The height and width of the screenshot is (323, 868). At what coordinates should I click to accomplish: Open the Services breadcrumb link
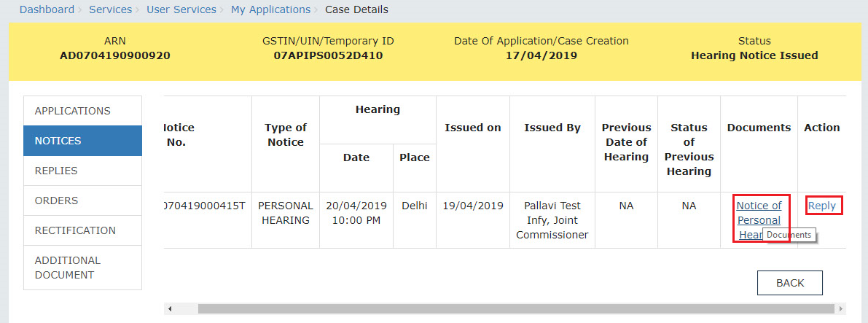(x=111, y=9)
